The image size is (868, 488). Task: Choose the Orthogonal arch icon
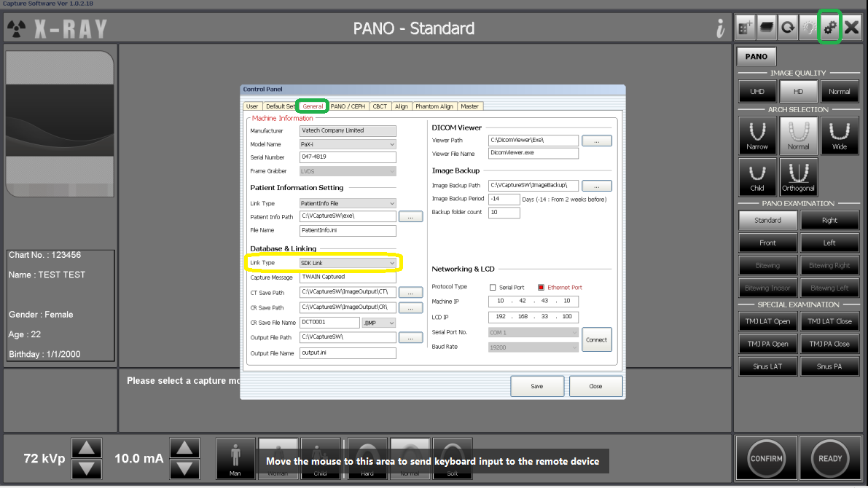pos(798,177)
